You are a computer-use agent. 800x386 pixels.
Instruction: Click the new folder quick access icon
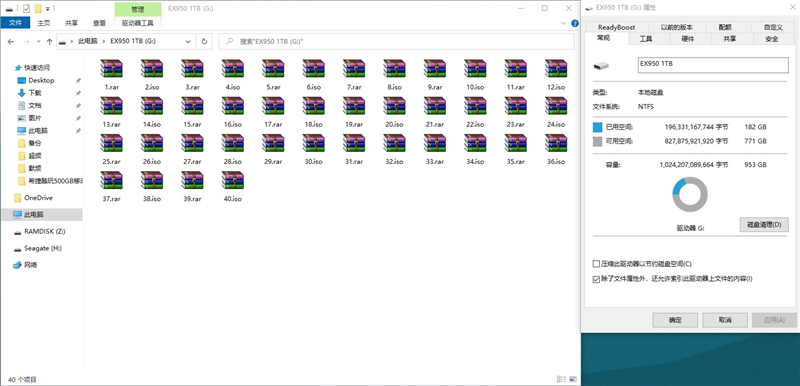38,8
